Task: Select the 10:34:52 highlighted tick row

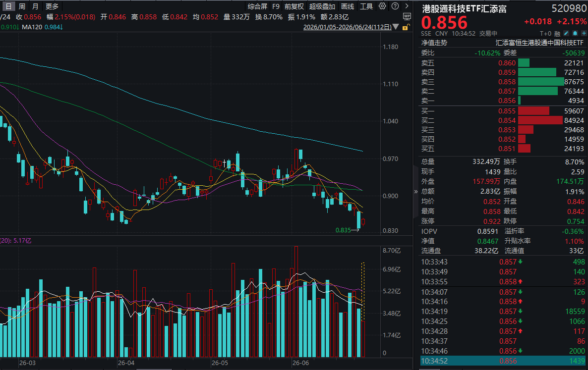Action: [x=503, y=361]
